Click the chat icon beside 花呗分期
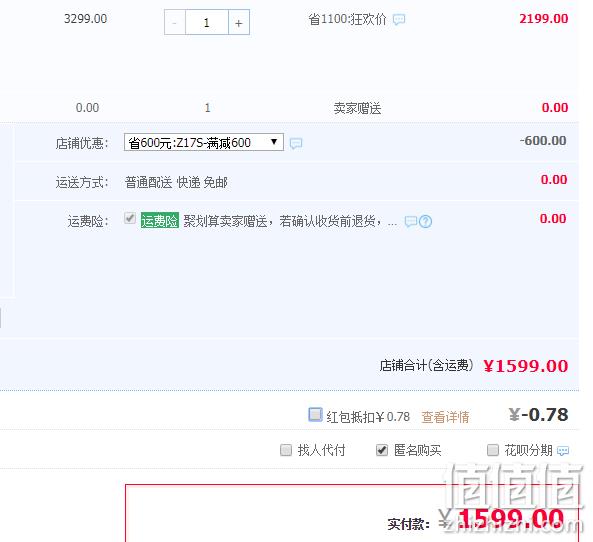Screen dimensions: 593x542 [563, 451]
